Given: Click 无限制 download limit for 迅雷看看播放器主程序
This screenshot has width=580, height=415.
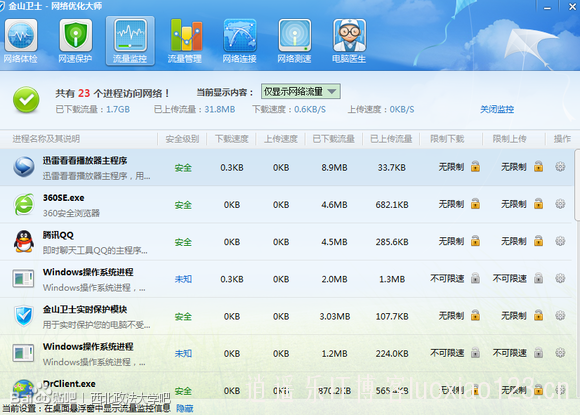Looking at the screenshot, I should (x=451, y=167).
